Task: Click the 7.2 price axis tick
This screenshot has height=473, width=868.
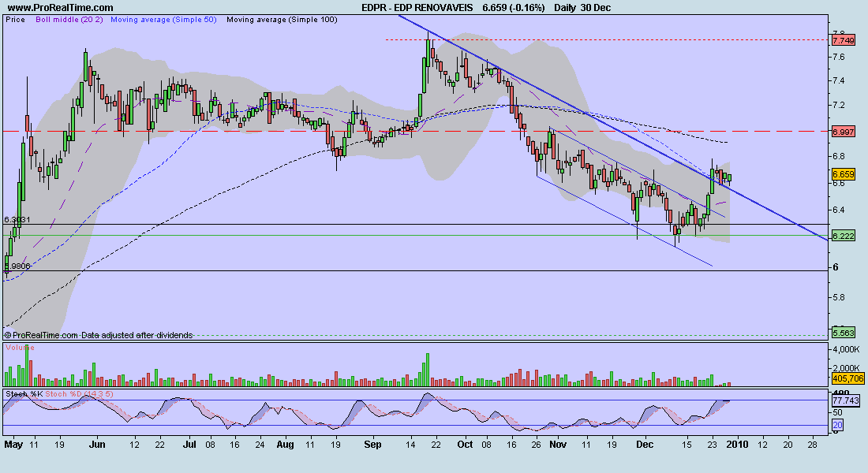Action: point(838,105)
